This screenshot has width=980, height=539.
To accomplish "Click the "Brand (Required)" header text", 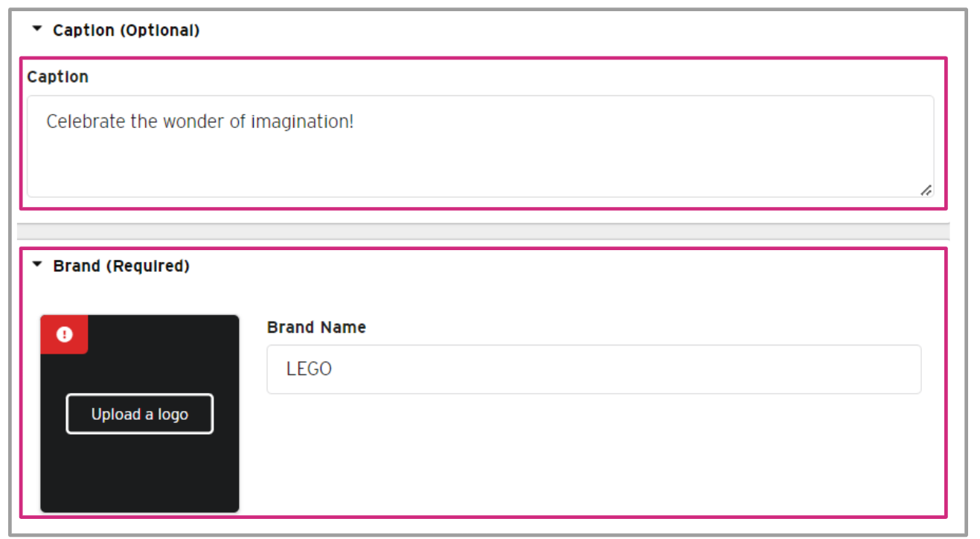I will click(x=121, y=266).
